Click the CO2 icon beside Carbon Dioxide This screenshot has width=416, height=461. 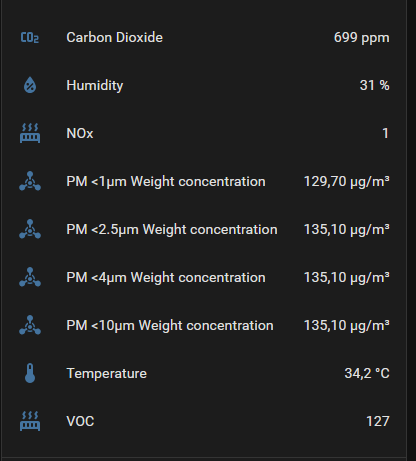coord(30,38)
